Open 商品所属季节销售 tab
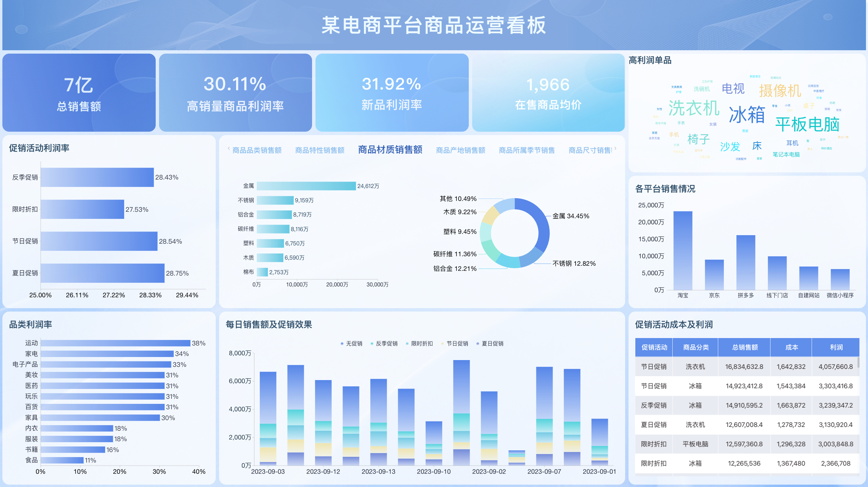Screen dimensions: 868x487 (526, 150)
